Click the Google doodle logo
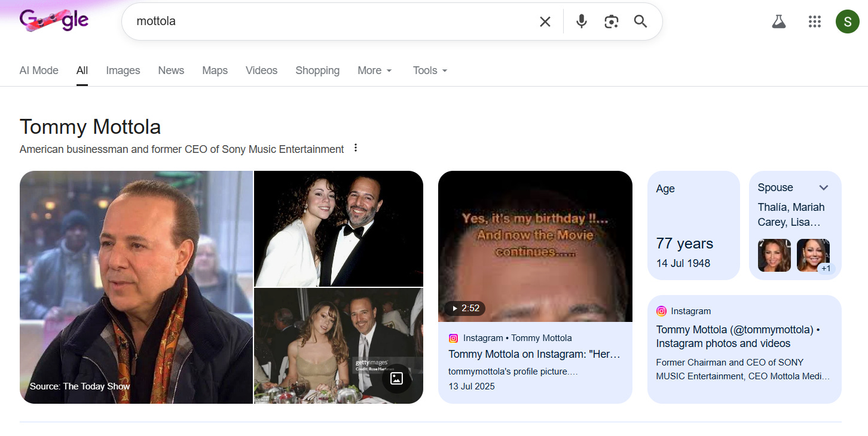This screenshot has height=436, width=868. click(x=54, y=21)
